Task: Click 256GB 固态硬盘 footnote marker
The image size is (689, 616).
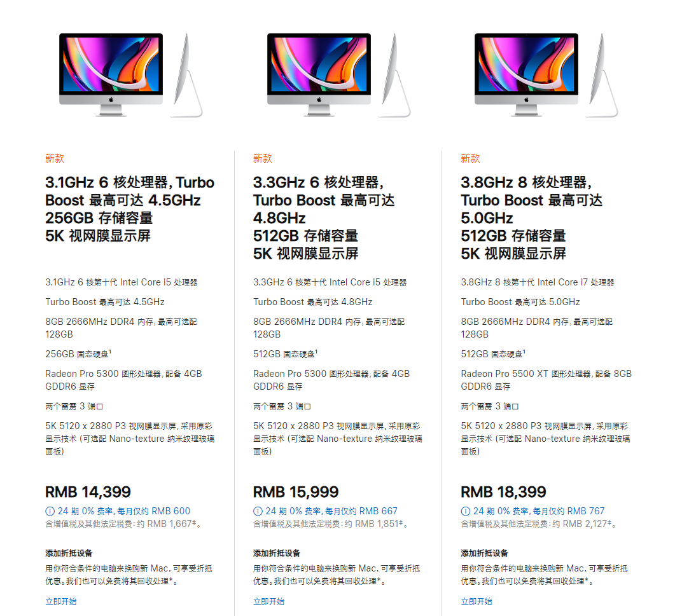Action: pyautogui.click(x=110, y=352)
